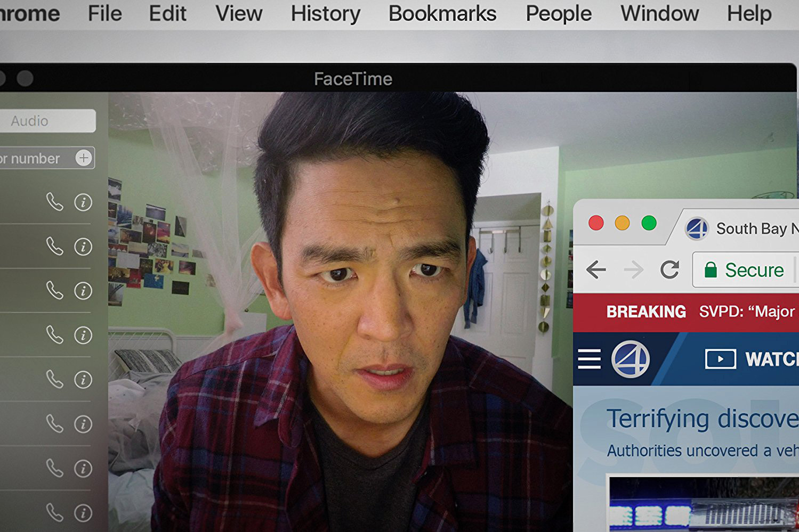Viewport: 799px width, 532px height.
Task: Switch to the Audio tab in FaceTime
Action: coord(47,121)
